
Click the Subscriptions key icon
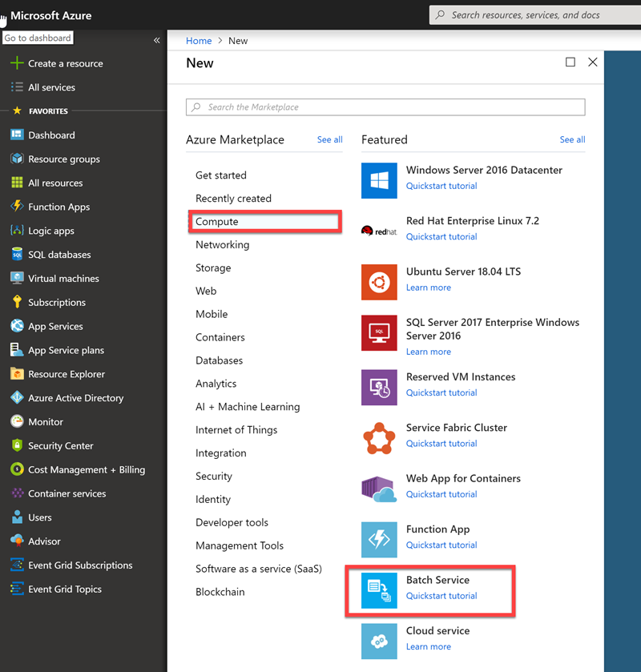[x=17, y=302]
